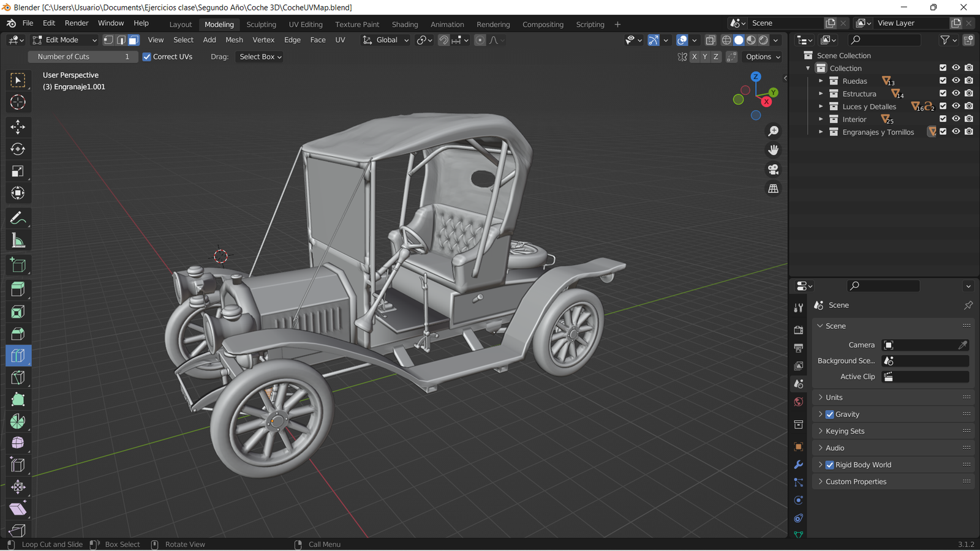
Task: Expand the Interior collection in outliner
Action: [821, 119]
